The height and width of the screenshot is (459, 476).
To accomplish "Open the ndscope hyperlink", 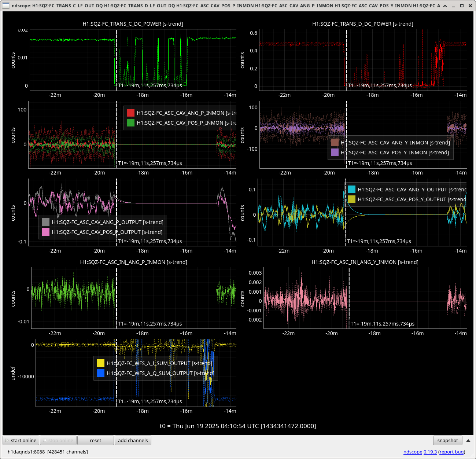I will (x=413, y=452).
